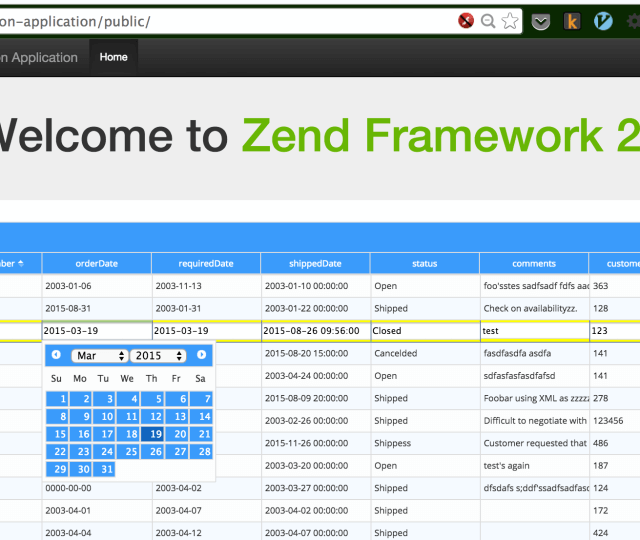Click the Cancelded status cell
640x540 pixels.
point(426,353)
